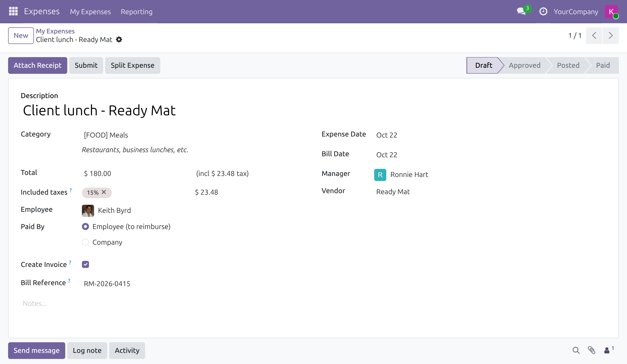This screenshot has height=364, width=627.
Task: Open help for Create Invoice
Action: pos(70,262)
